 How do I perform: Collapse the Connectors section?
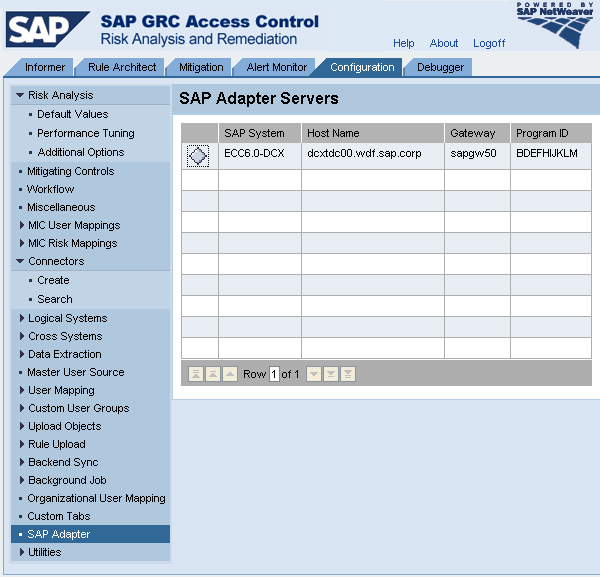point(20,261)
